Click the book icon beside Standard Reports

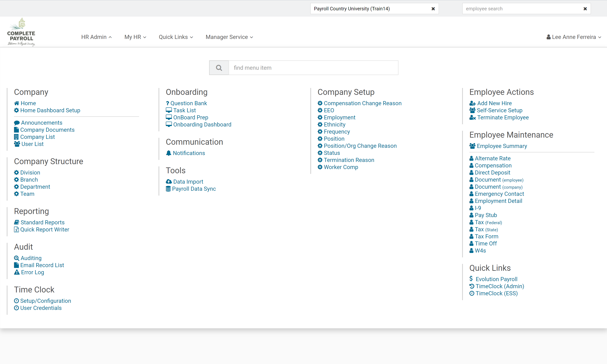point(17,223)
